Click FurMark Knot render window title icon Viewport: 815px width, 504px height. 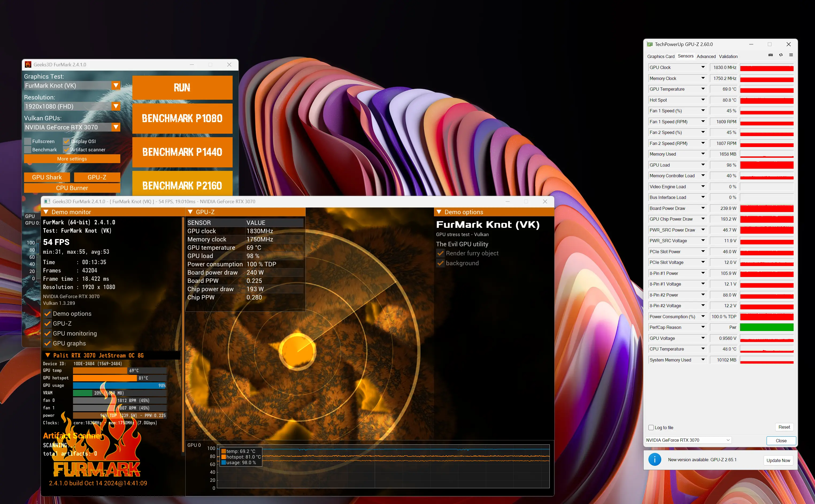tap(47, 201)
